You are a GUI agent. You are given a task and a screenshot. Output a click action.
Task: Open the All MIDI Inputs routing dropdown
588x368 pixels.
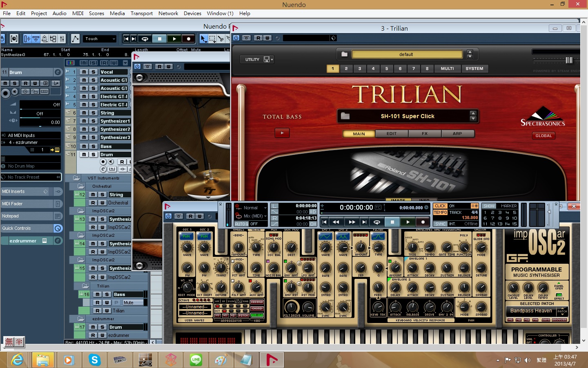(x=31, y=135)
